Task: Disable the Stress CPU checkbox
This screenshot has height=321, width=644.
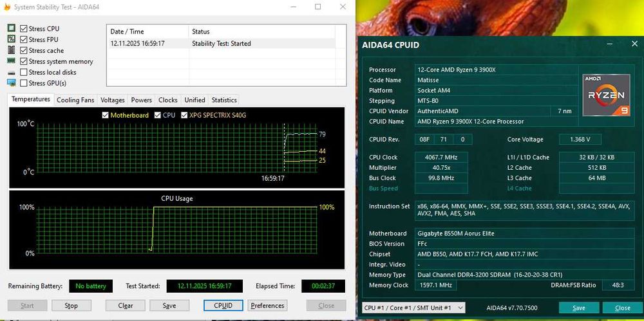Action: click(23, 29)
